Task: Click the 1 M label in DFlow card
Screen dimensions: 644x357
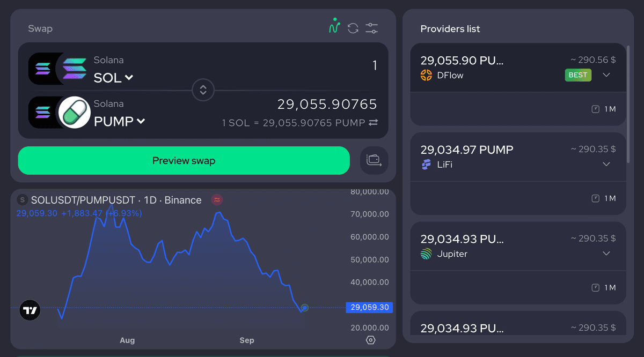Action: [610, 109]
